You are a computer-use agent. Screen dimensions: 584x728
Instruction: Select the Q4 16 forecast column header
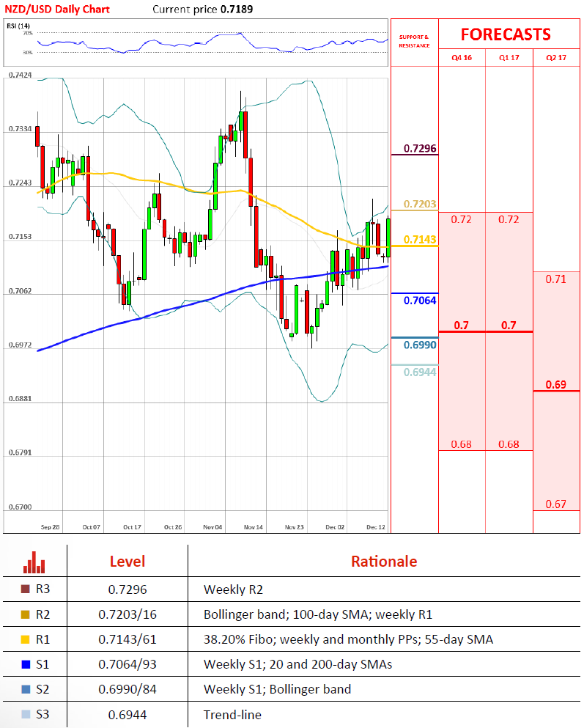[x=462, y=58]
